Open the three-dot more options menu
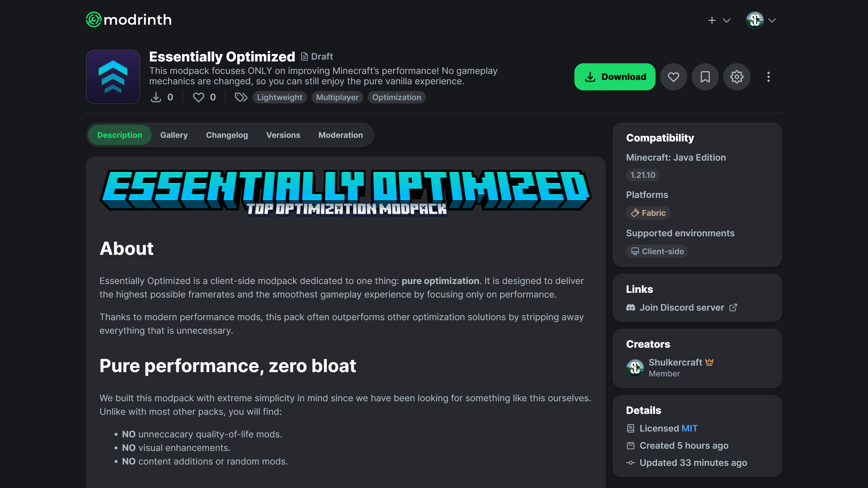This screenshot has height=488, width=868. [x=768, y=77]
